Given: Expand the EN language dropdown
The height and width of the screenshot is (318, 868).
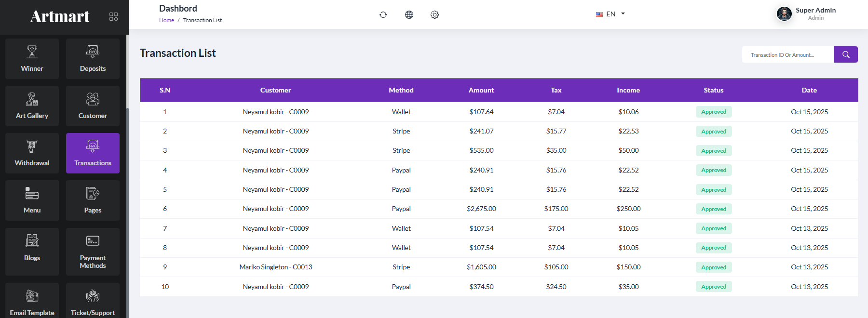Looking at the screenshot, I should (x=610, y=14).
